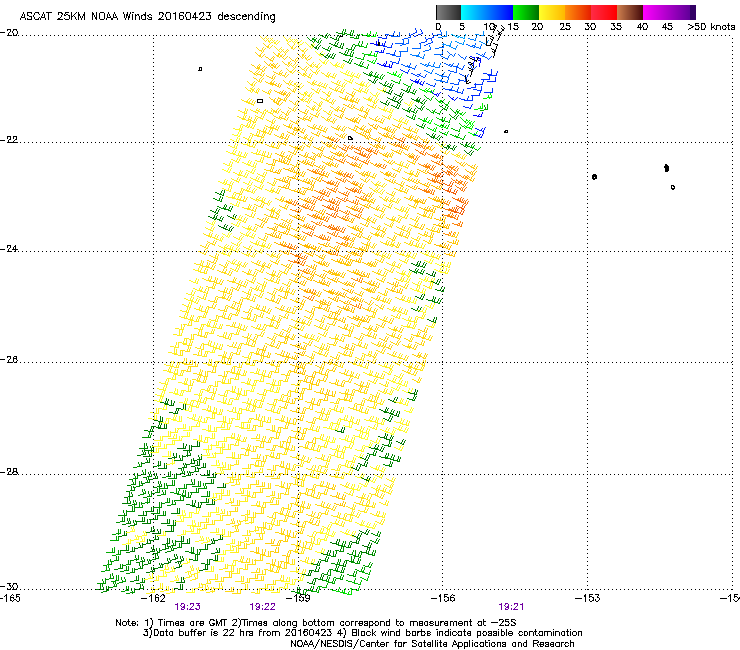Click the latitude label '-28'

(9, 472)
